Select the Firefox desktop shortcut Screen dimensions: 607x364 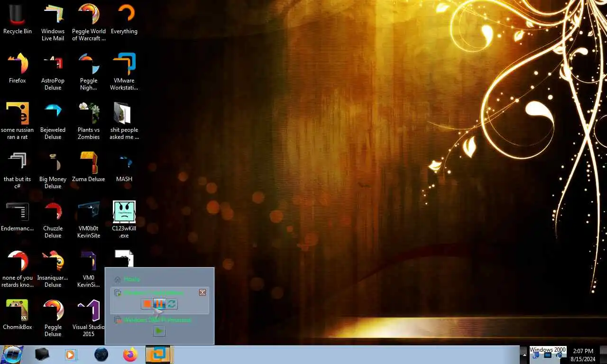click(x=18, y=69)
